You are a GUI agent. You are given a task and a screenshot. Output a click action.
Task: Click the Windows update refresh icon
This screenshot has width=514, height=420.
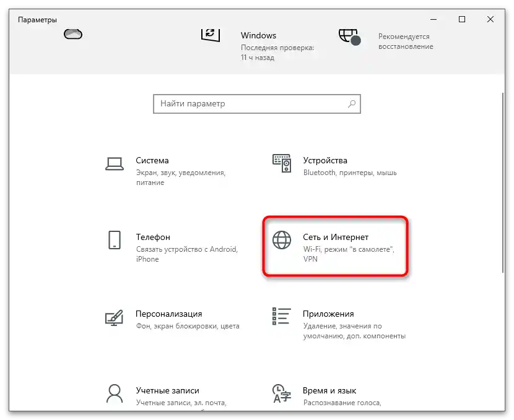pos(210,35)
